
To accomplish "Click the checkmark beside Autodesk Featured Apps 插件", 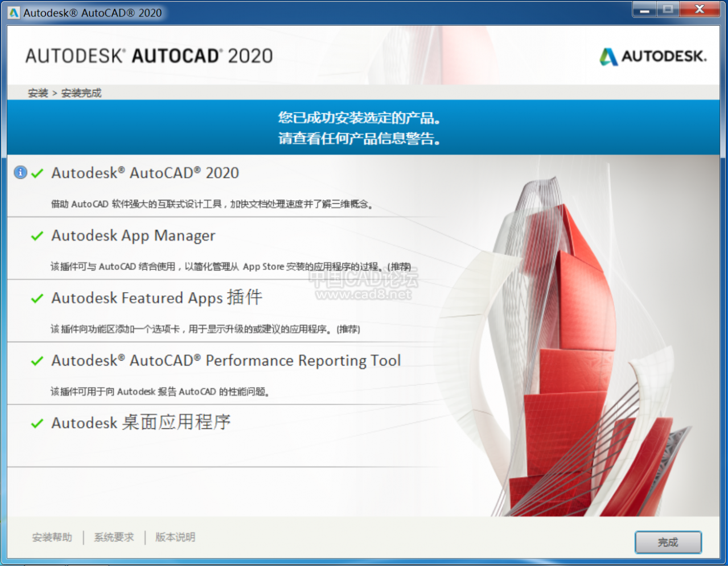I will 38,298.
